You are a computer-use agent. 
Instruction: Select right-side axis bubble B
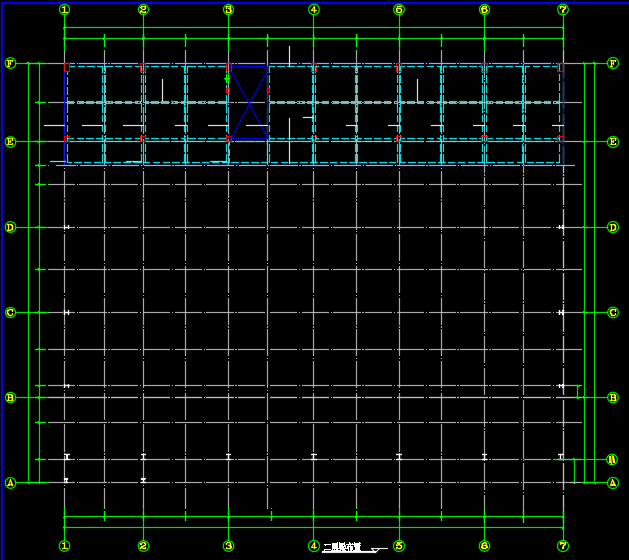613,398
